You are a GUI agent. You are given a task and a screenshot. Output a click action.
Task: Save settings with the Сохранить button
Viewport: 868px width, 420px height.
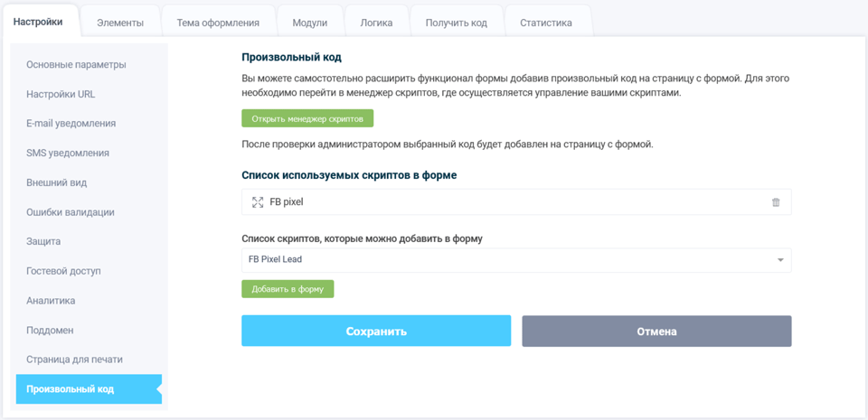coord(376,331)
